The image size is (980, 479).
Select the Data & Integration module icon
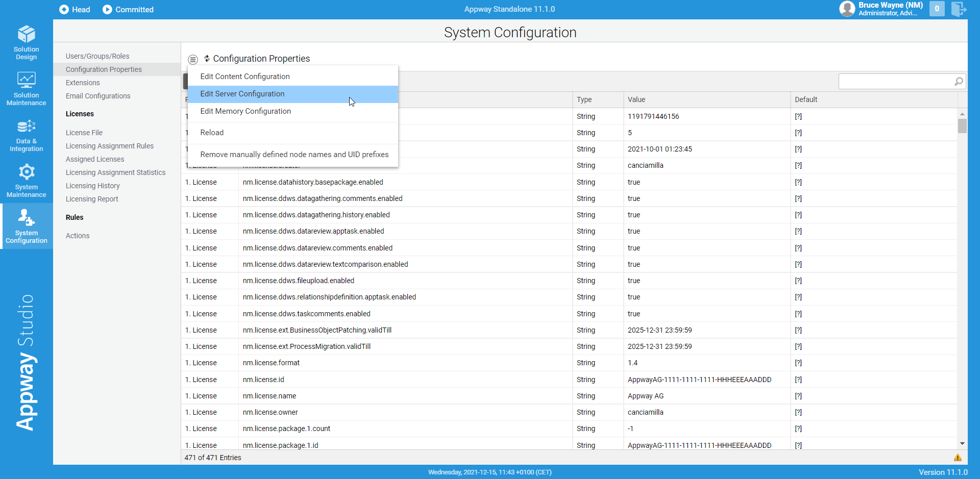(x=26, y=134)
